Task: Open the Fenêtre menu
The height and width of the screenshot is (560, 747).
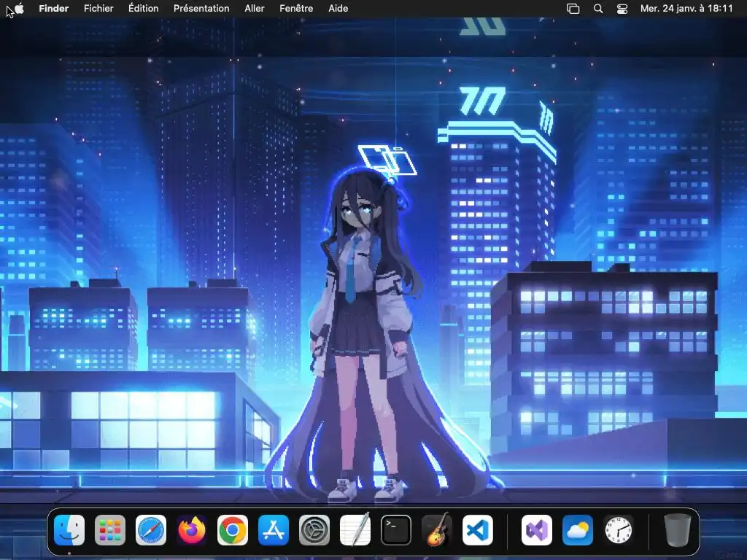Action: (x=296, y=8)
